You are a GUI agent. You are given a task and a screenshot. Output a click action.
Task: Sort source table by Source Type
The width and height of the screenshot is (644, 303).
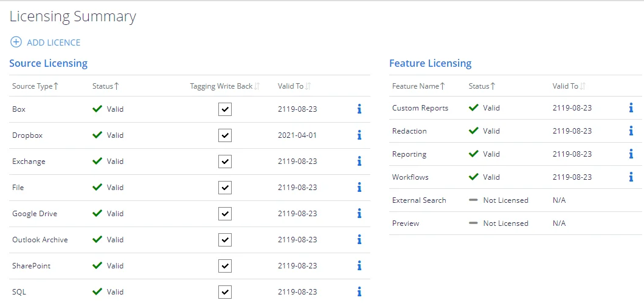coord(35,86)
